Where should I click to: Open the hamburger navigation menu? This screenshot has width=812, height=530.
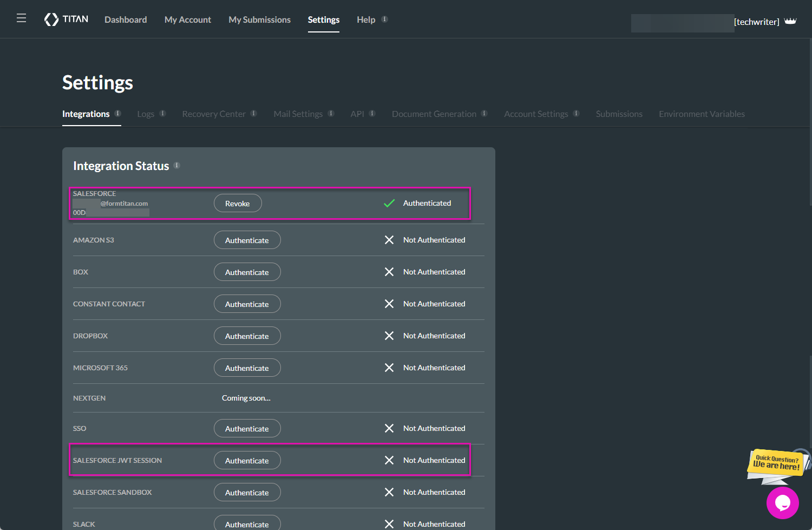21,17
